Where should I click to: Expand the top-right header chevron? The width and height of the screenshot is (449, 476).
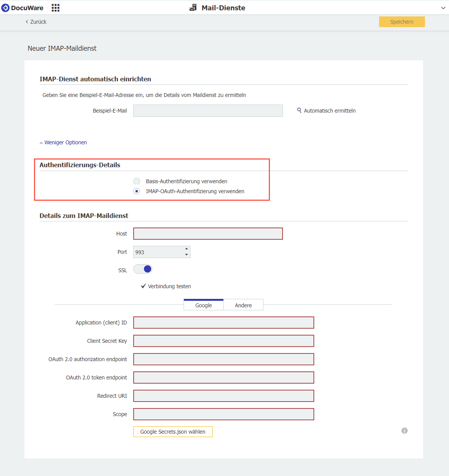click(443, 8)
